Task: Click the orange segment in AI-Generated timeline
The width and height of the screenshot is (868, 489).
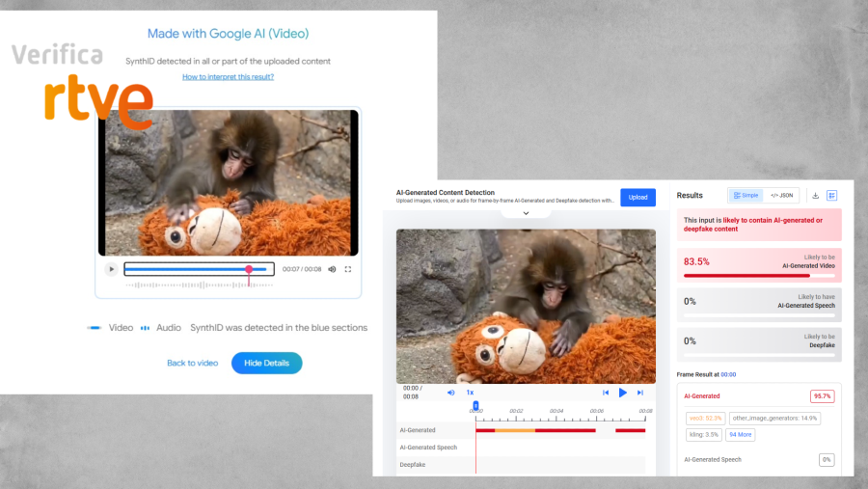Action: 515,430
